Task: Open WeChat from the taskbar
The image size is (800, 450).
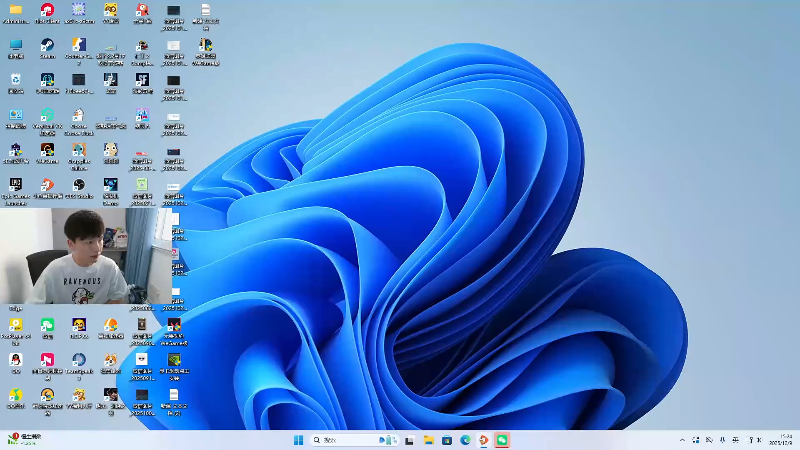Action: pyautogui.click(x=502, y=440)
